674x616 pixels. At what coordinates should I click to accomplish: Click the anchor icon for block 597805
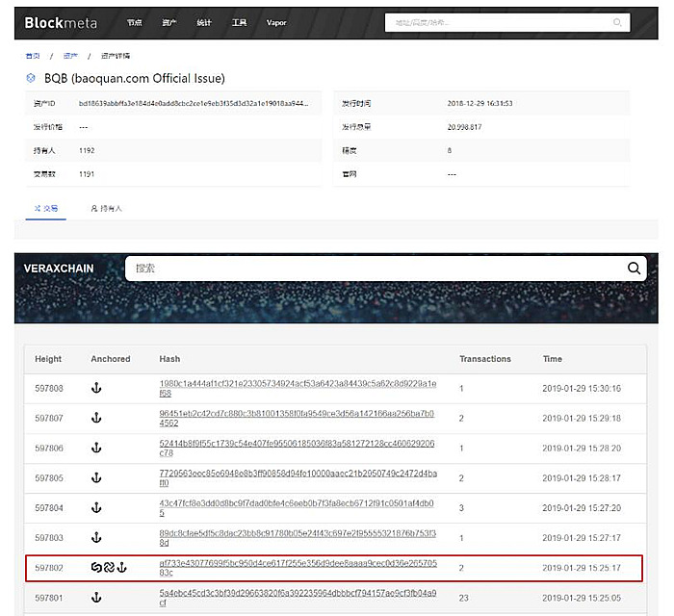(x=96, y=478)
